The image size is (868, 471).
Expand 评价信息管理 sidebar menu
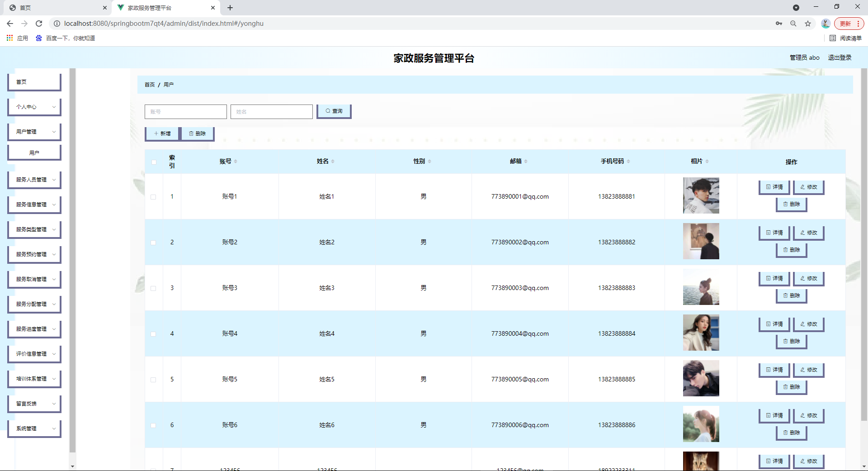coord(34,354)
